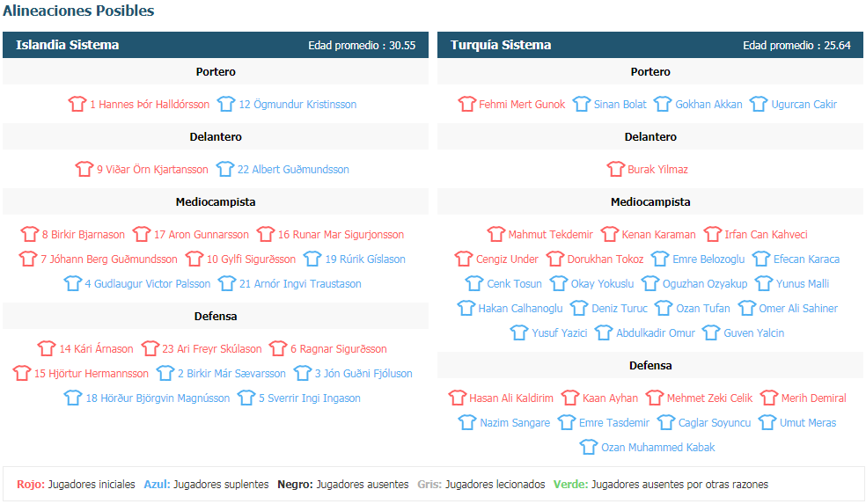The height and width of the screenshot is (504, 866).
Task: Click the red jersey icon beside Kári Árnason
Action: 47,348
